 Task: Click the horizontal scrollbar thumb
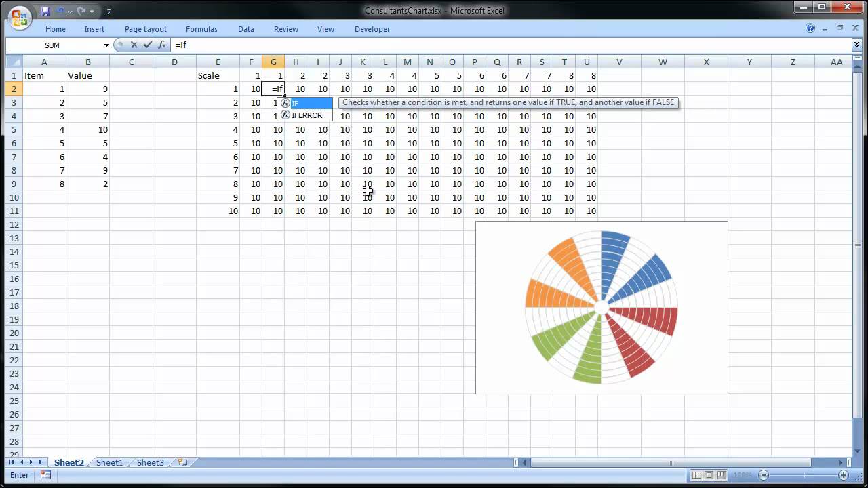click(671, 463)
